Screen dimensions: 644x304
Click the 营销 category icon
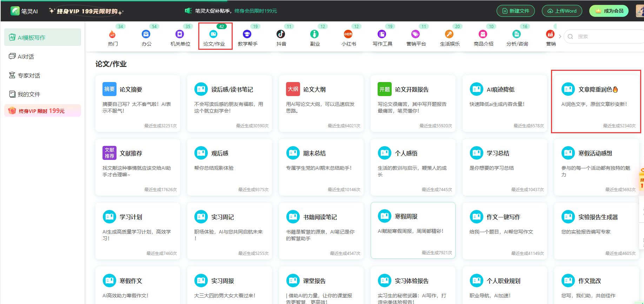coord(550,34)
